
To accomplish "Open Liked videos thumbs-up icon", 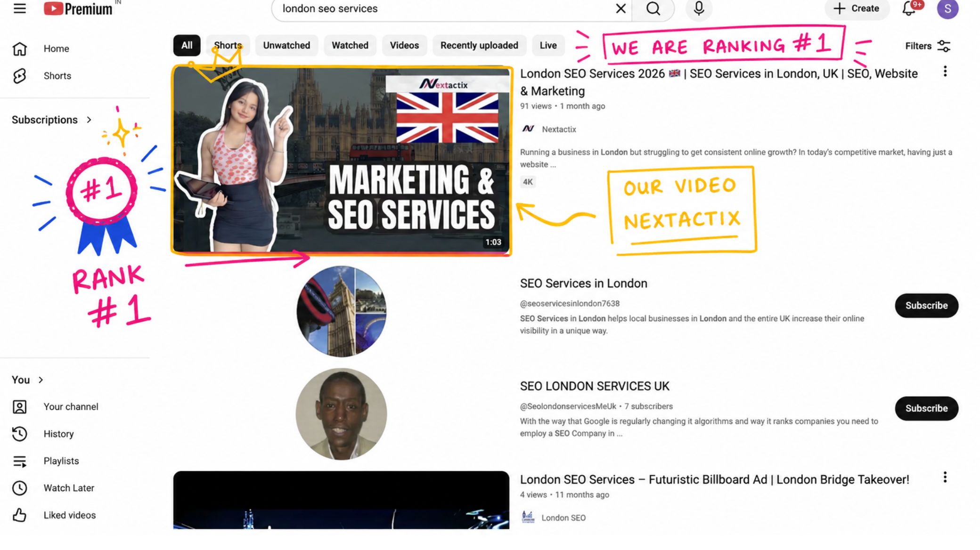I will point(19,515).
